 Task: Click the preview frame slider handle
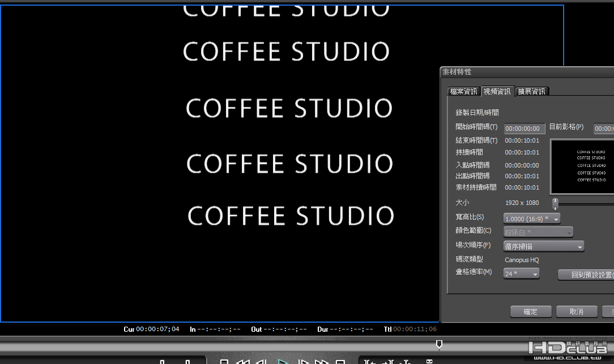pyautogui.click(x=555, y=204)
